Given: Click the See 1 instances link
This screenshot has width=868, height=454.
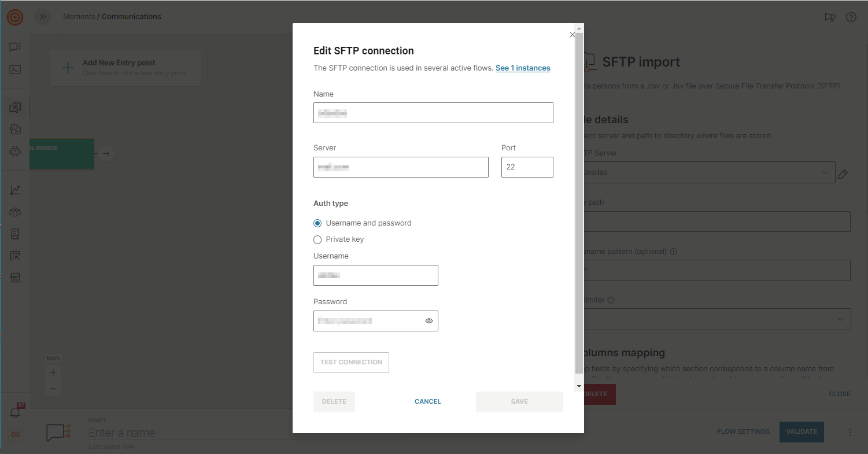Looking at the screenshot, I should [x=523, y=68].
